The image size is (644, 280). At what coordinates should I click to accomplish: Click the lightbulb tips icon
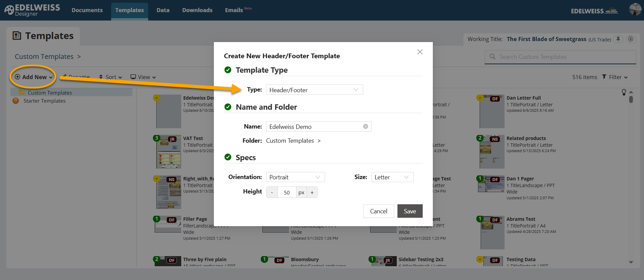[x=624, y=92]
